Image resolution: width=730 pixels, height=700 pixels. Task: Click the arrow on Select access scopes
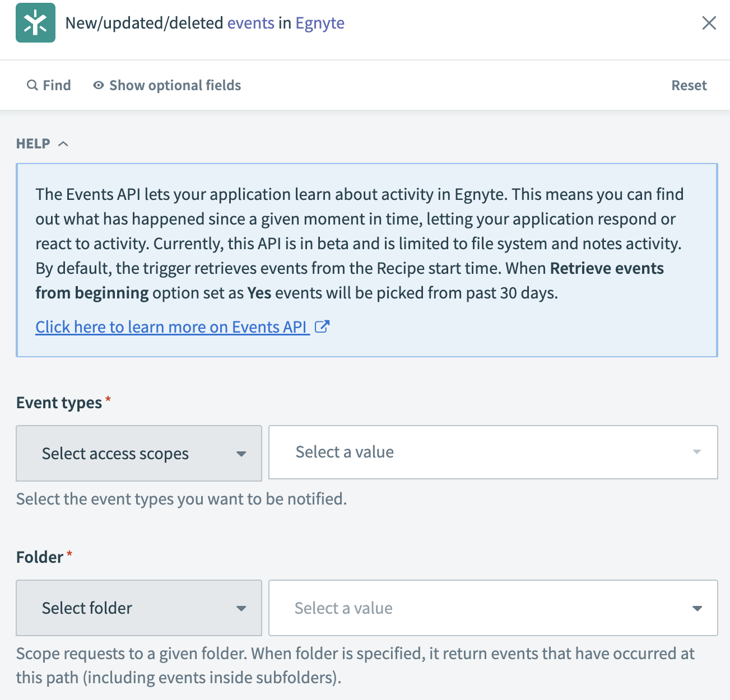[241, 454]
